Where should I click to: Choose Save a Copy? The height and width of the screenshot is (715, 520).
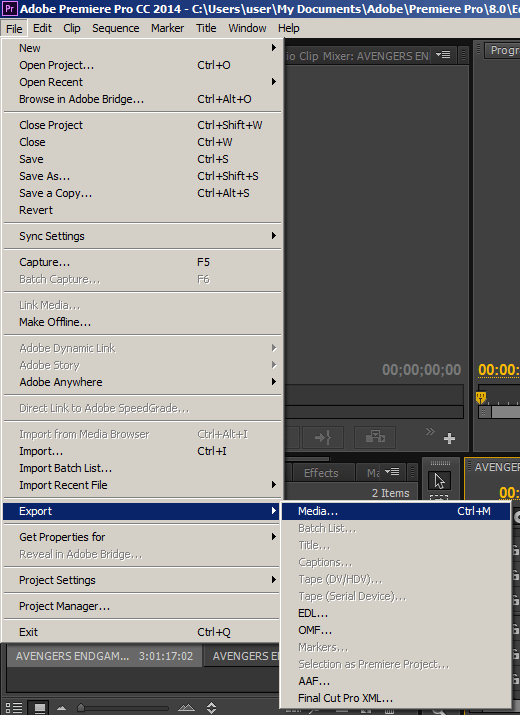(142, 193)
